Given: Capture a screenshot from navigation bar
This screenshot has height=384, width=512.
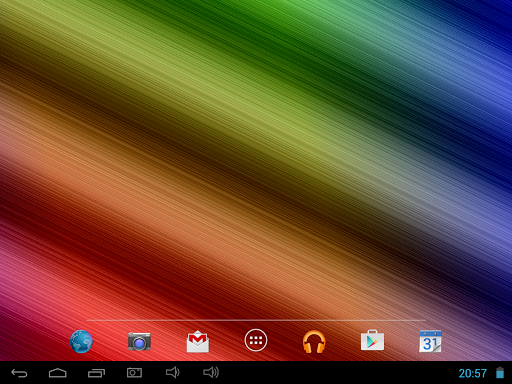Looking at the screenshot, I should (134, 373).
